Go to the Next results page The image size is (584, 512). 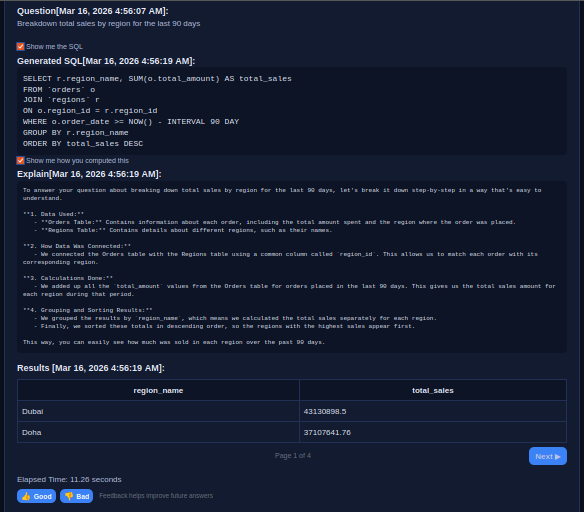[x=548, y=456]
